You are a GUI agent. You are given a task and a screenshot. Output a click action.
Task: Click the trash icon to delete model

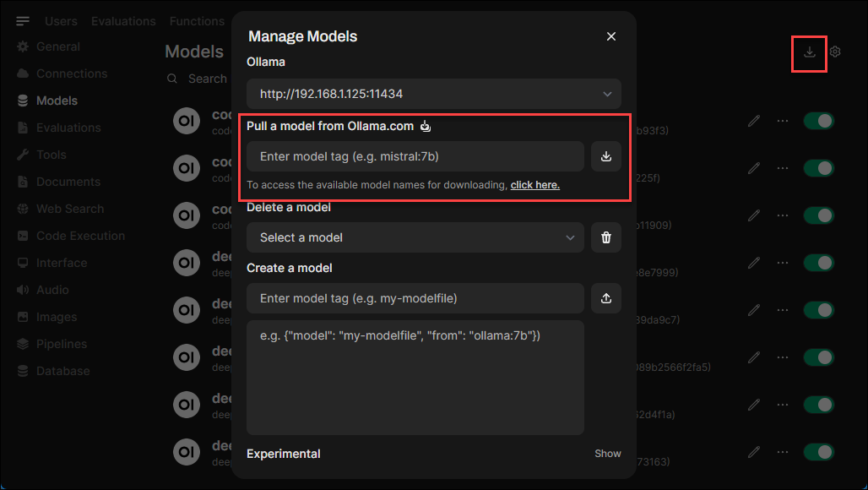coord(605,237)
